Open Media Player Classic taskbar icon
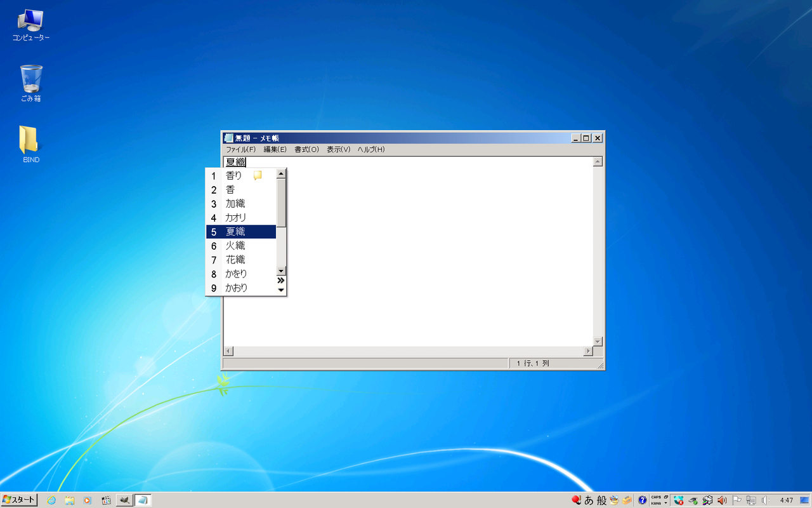The height and width of the screenshot is (508, 812). [x=106, y=500]
